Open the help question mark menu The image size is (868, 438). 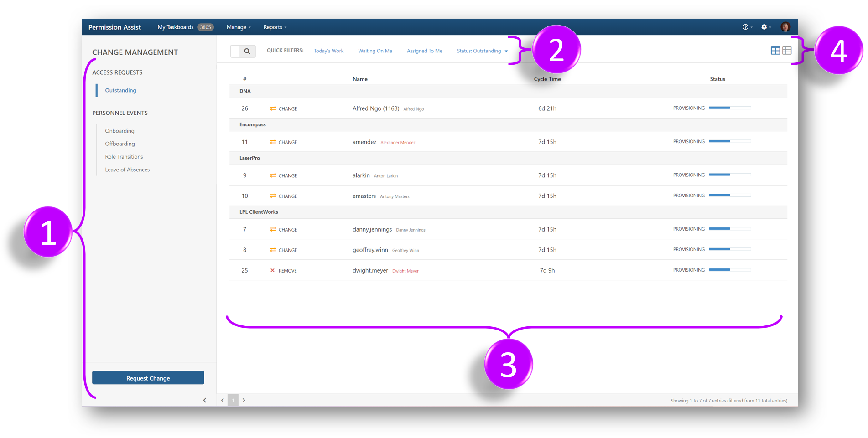[x=745, y=27]
